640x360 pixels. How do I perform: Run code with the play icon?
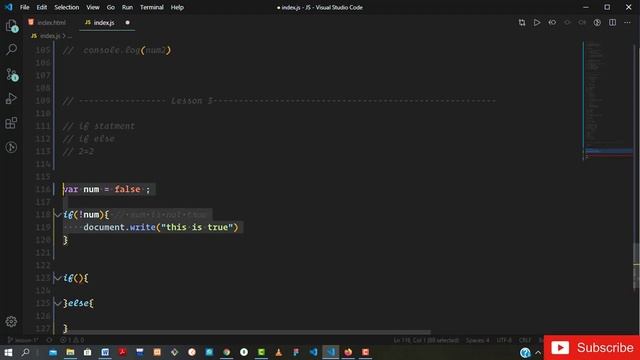pos(537,23)
